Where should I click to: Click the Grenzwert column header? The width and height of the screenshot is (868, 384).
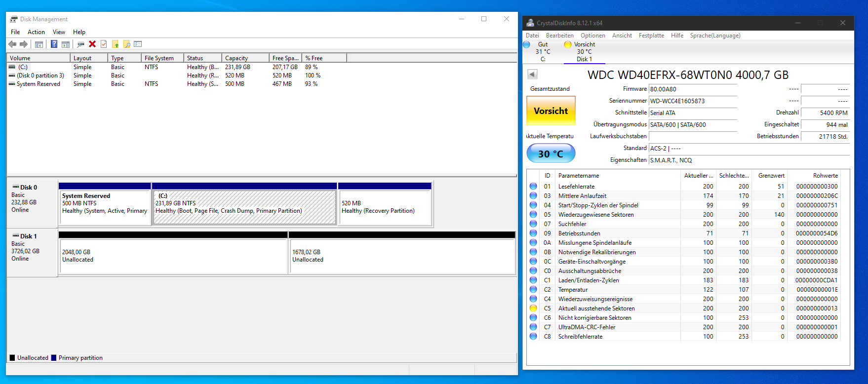[769, 175]
